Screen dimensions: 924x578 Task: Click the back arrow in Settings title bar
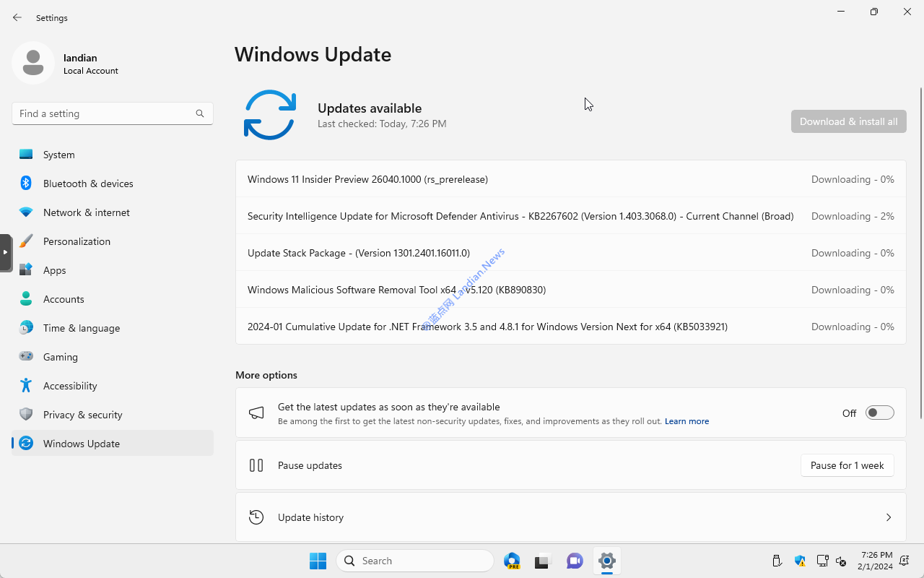(x=17, y=17)
